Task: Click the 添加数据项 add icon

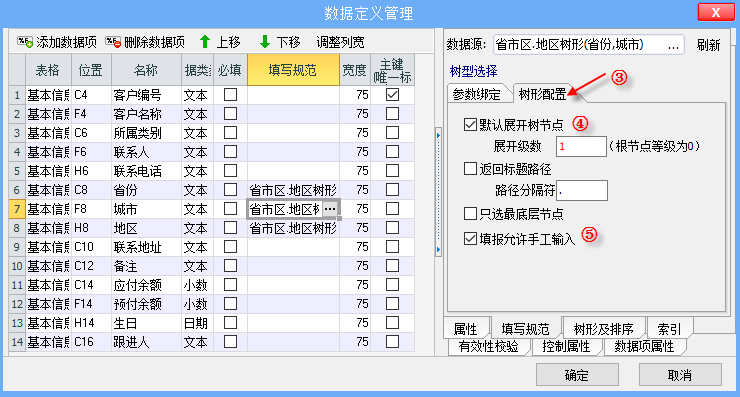Action: coord(25,42)
